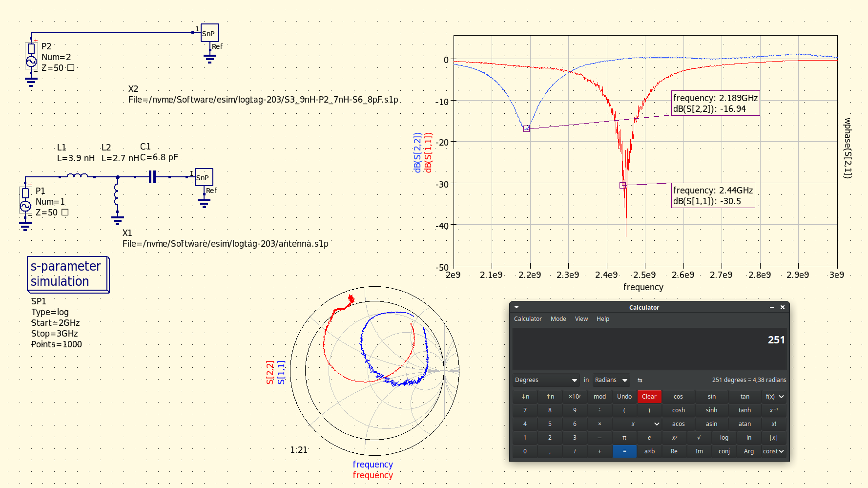Viewport: 868px width, 488px height.
Task: Open the Calculator menu
Action: (528, 319)
